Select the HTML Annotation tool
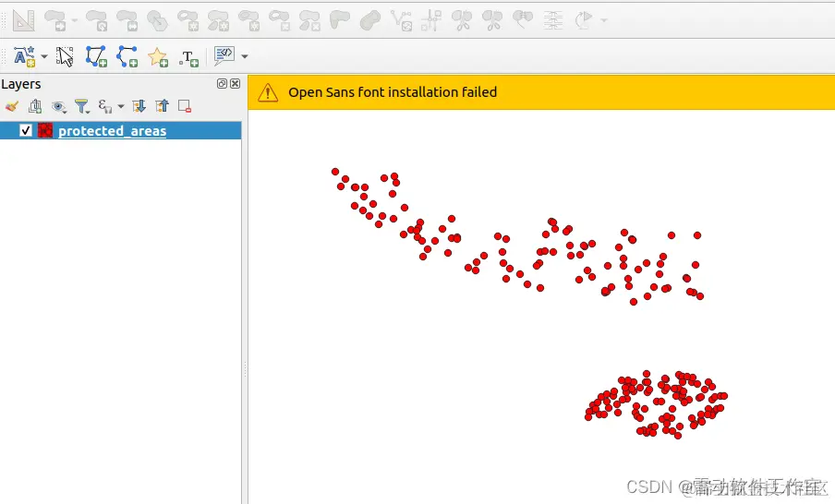The height and width of the screenshot is (504, 835). coord(224,55)
